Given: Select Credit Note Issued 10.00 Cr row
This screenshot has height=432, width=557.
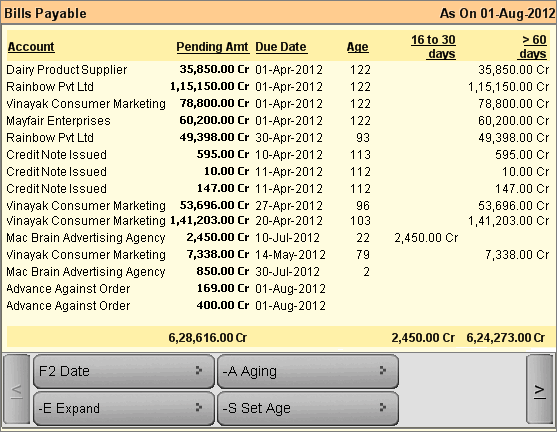Looking at the screenshot, I should [x=278, y=172].
